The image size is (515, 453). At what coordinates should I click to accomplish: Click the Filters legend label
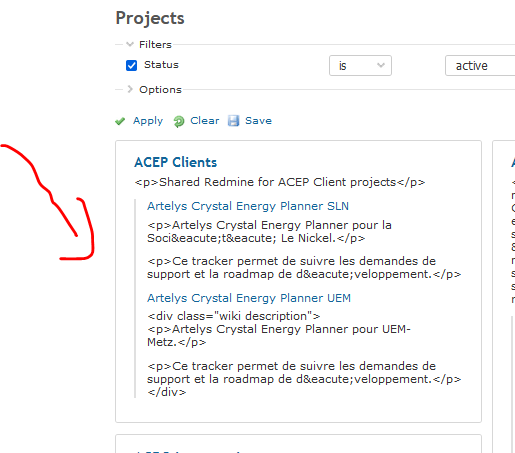(155, 44)
